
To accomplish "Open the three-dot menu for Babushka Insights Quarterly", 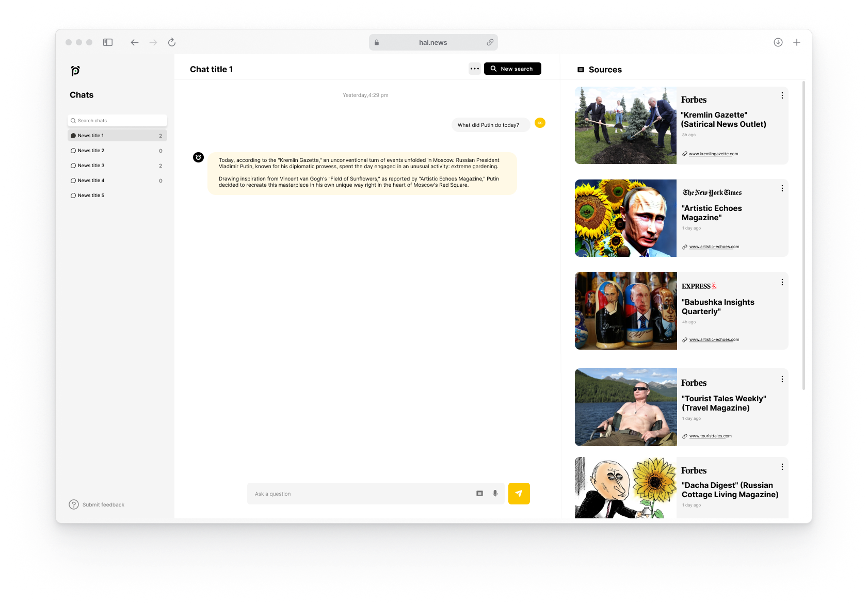I will [782, 282].
